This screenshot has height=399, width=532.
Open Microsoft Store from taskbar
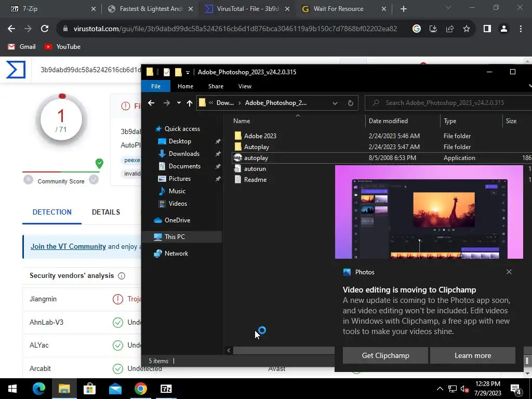[x=89, y=389]
